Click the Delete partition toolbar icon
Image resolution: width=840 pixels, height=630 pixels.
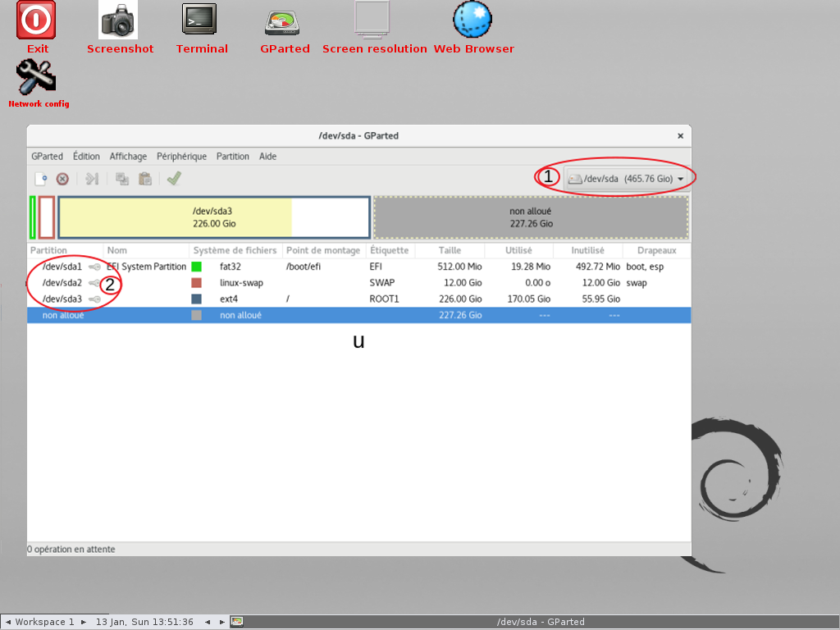[62, 179]
